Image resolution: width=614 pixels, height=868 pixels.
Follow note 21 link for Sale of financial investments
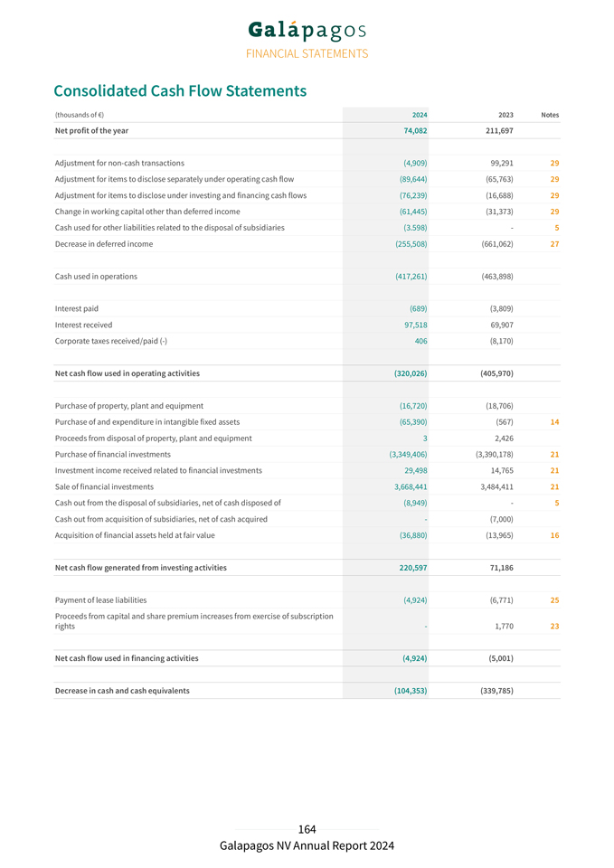click(x=553, y=487)
